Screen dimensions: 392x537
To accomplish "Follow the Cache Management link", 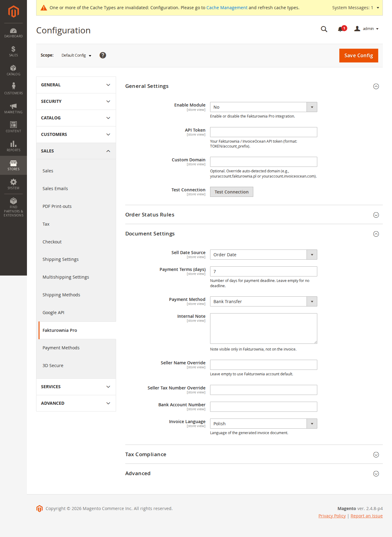I will pyautogui.click(x=227, y=8).
